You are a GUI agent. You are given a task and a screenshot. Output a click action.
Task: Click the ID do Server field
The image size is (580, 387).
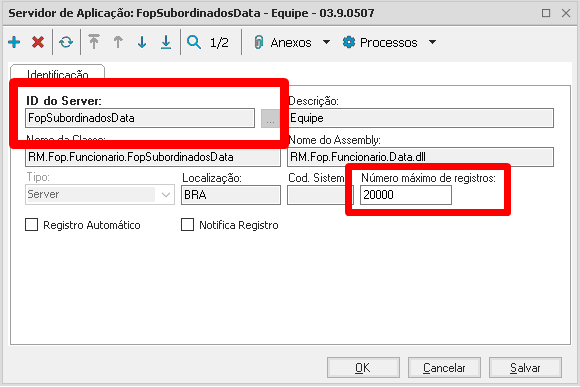pyautogui.click(x=140, y=118)
